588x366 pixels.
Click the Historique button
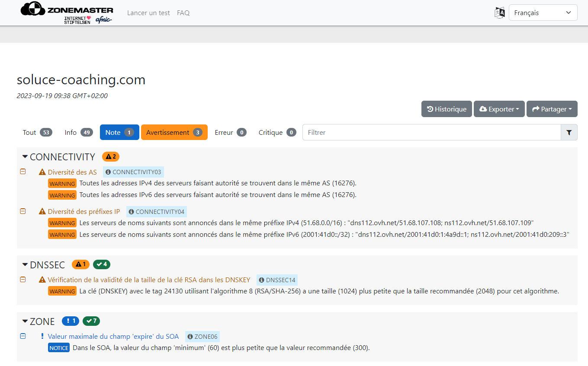click(446, 109)
